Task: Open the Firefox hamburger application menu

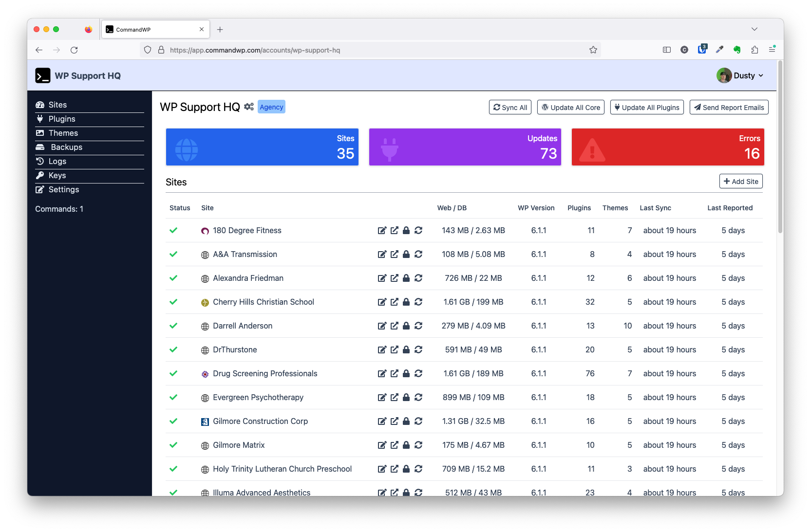Action: 772,50
